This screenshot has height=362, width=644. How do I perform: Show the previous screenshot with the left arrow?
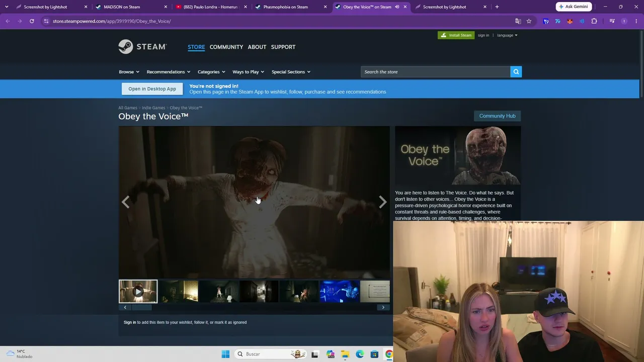pyautogui.click(x=126, y=202)
